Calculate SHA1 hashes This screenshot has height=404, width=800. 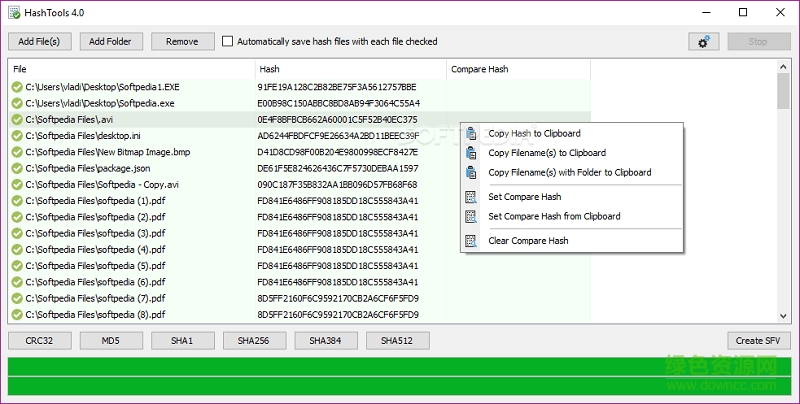pyautogui.click(x=183, y=341)
